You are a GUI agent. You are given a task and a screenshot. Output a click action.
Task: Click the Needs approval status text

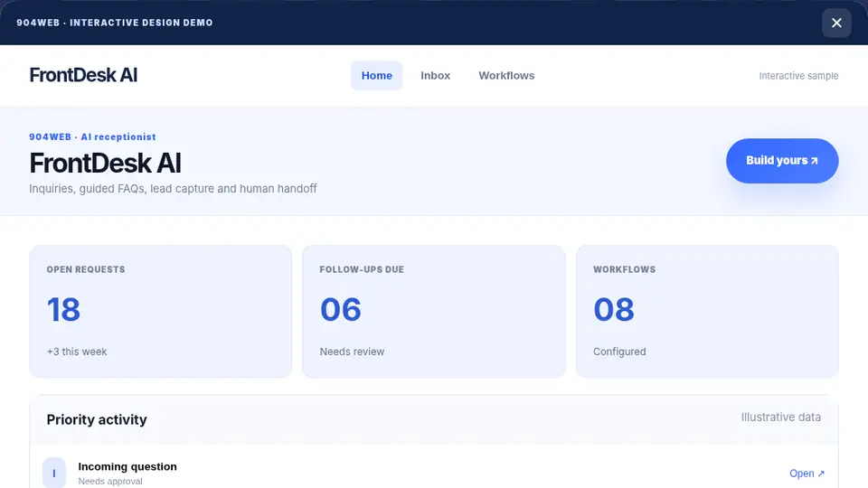coord(110,482)
